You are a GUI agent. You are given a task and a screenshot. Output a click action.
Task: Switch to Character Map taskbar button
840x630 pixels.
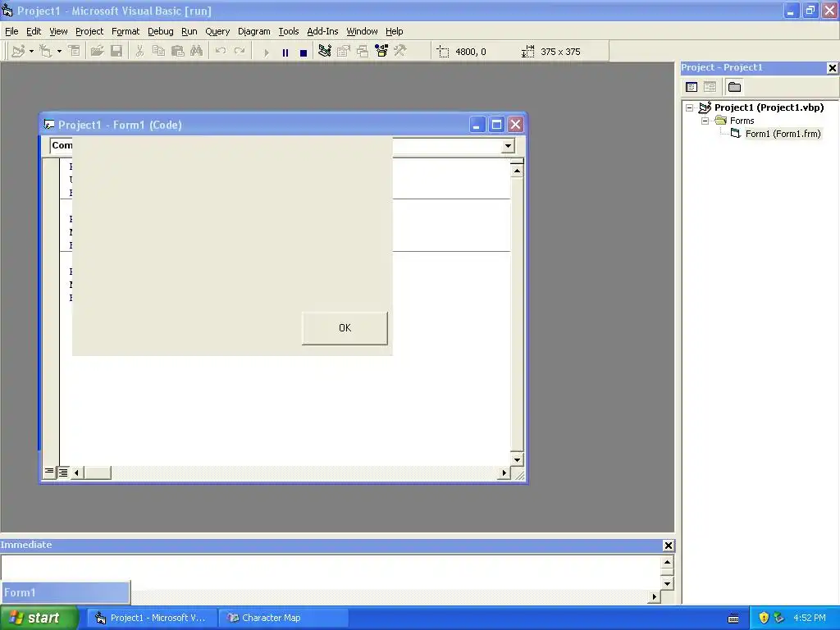click(x=283, y=618)
